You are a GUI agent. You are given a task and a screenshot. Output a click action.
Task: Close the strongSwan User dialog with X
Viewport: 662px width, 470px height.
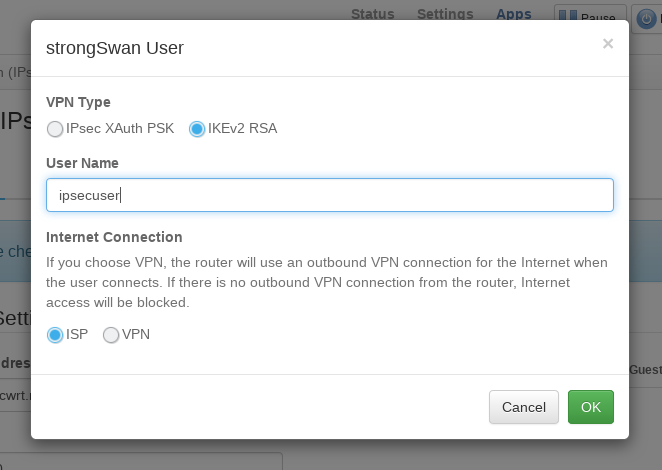pyautogui.click(x=607, y=44)
